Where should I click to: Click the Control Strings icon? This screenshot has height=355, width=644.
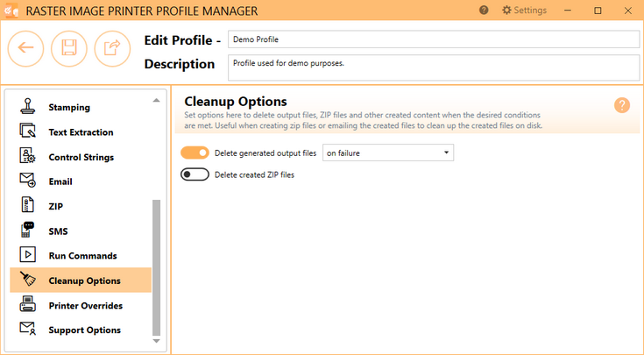pyautogui.click(x=27, y=156)
